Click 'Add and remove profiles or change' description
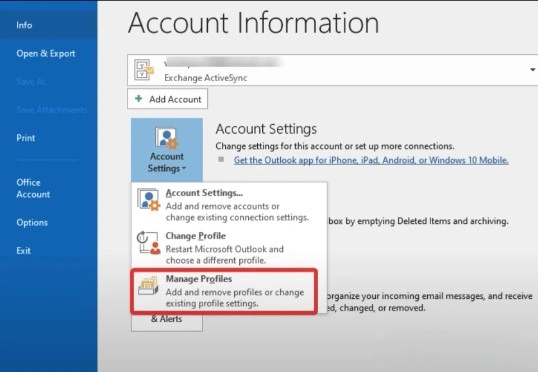Image resolution: width=538 pixels, height=372 pixels. pos(235,292)
